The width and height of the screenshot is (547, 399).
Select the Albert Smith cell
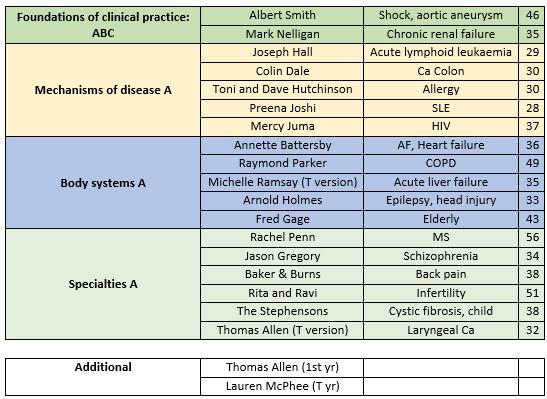coord(282,16)
